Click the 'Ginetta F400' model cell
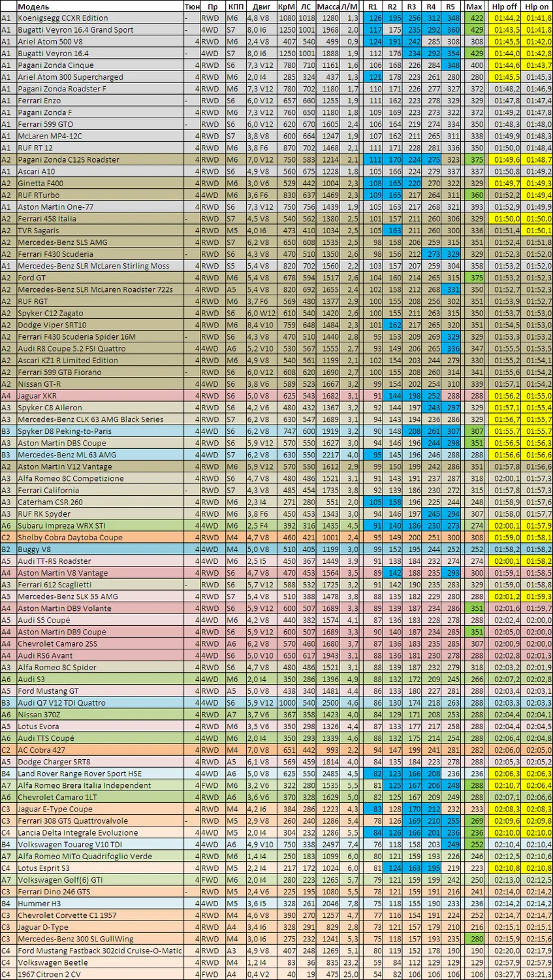553x980 pixels. tap(99, 184)
